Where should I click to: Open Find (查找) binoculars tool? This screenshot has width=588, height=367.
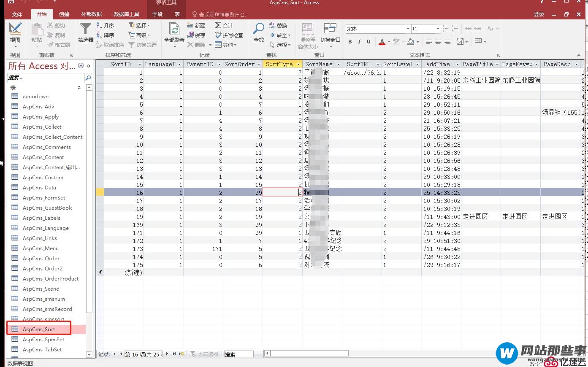point(258,32)
